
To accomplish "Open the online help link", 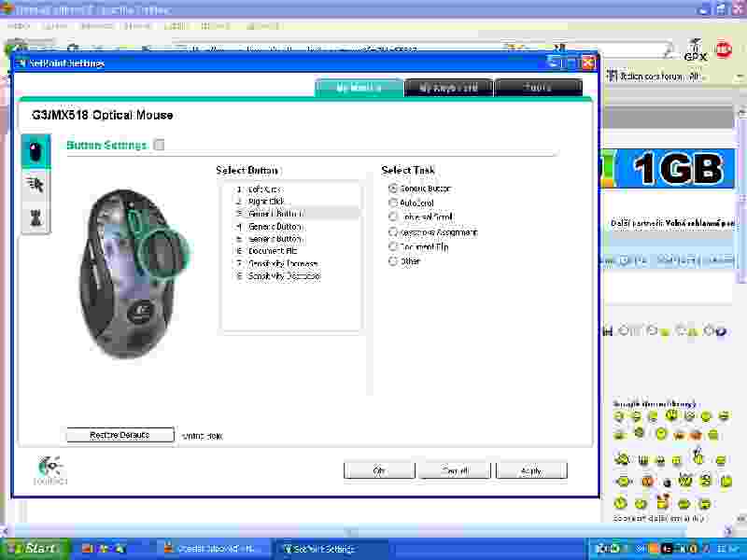I will [202, 436].
